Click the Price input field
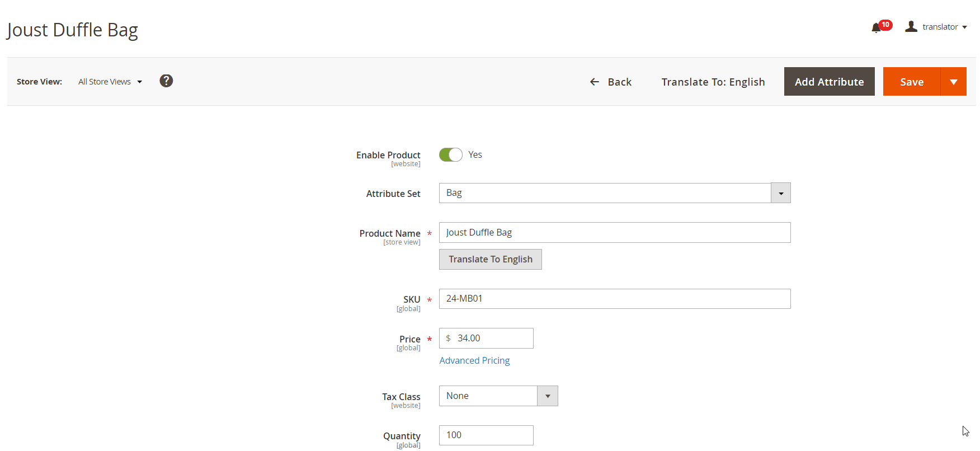Image resolution: width=980 pixels, height=451 pixels. [x=492, y=339]
